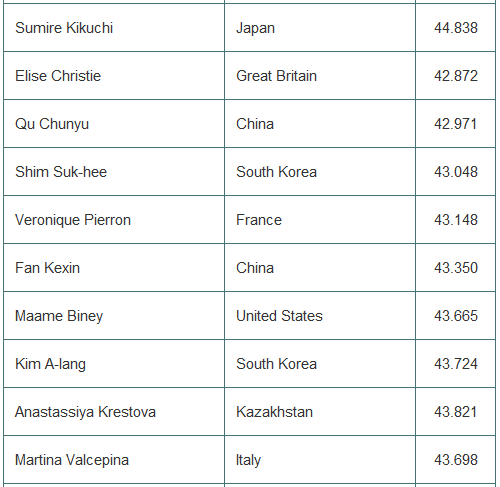Select the time value 42.872
This screenshot has width=500, height=487.
pyautogui.click(x=456, y=76)
